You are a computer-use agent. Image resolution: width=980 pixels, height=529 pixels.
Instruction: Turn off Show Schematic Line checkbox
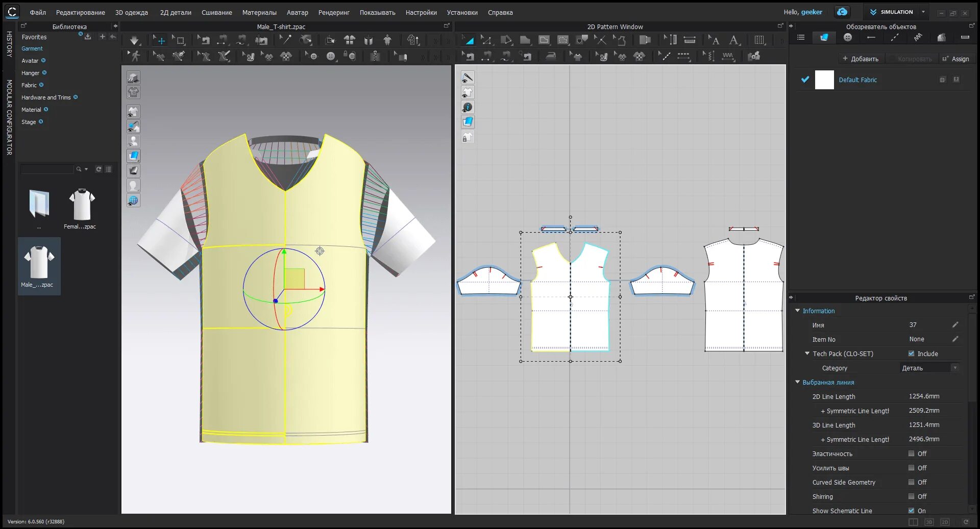pos(911,511)
